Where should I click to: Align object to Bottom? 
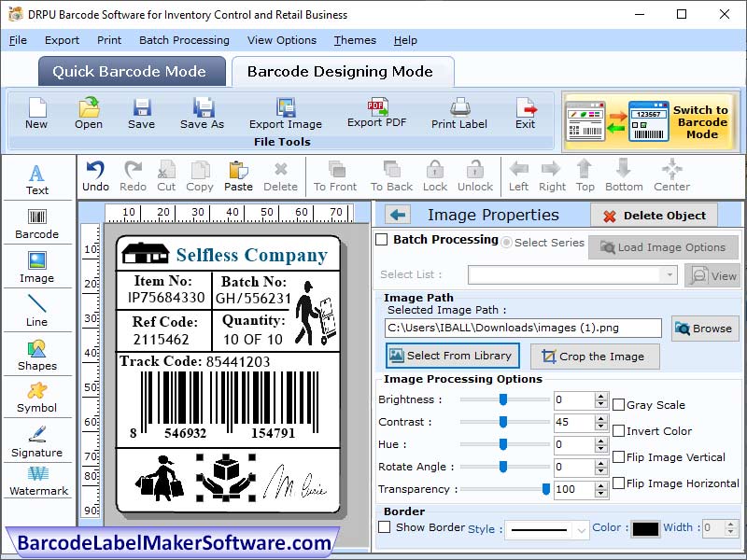[x=624, y=176]
